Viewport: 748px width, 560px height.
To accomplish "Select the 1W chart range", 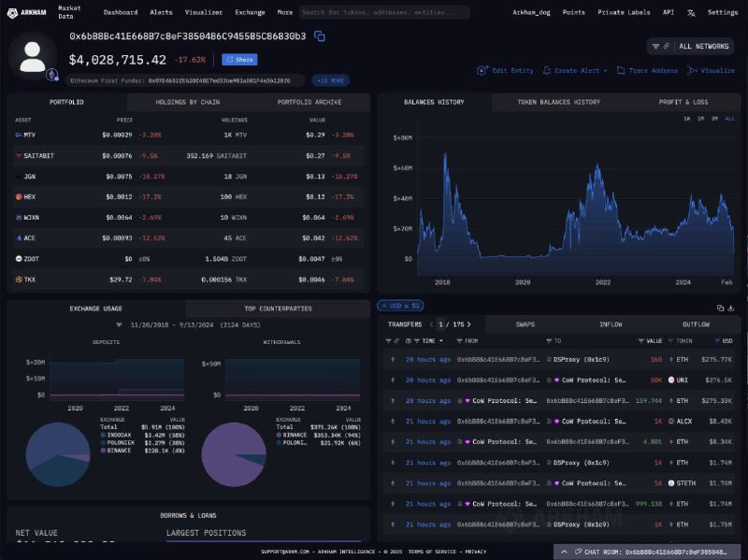I will [687, 119].
